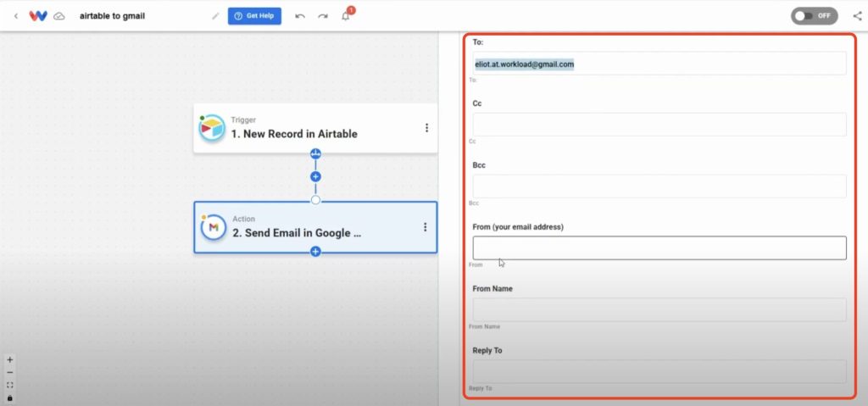Click the 'From (your email address)' label

click(x=518, y=227)
